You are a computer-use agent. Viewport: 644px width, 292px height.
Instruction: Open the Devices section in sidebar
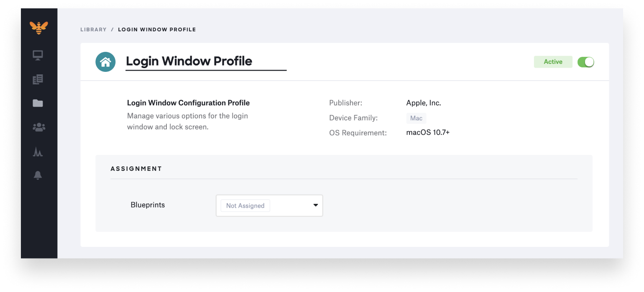[38, 55]
